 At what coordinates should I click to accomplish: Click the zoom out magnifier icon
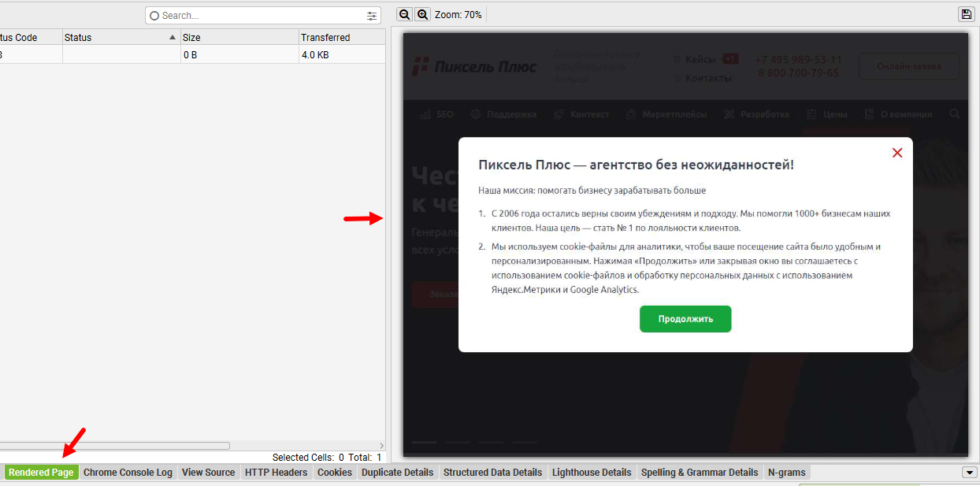click(x=404, y=15)
